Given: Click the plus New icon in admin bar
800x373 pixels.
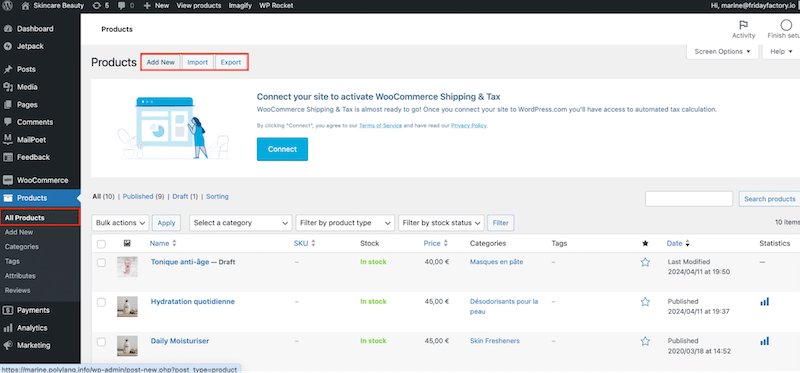Looking at the screenshot, I should click(x=147, y=6).
